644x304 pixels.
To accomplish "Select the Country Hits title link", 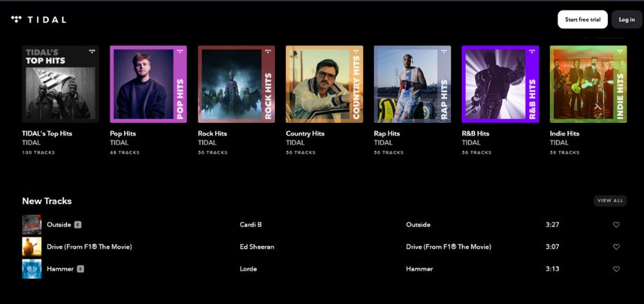I will (305, 133).
